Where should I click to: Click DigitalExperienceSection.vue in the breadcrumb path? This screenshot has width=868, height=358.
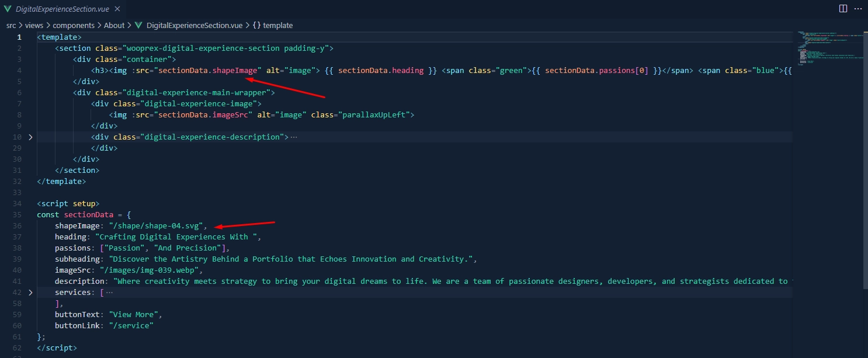[195, 25]
